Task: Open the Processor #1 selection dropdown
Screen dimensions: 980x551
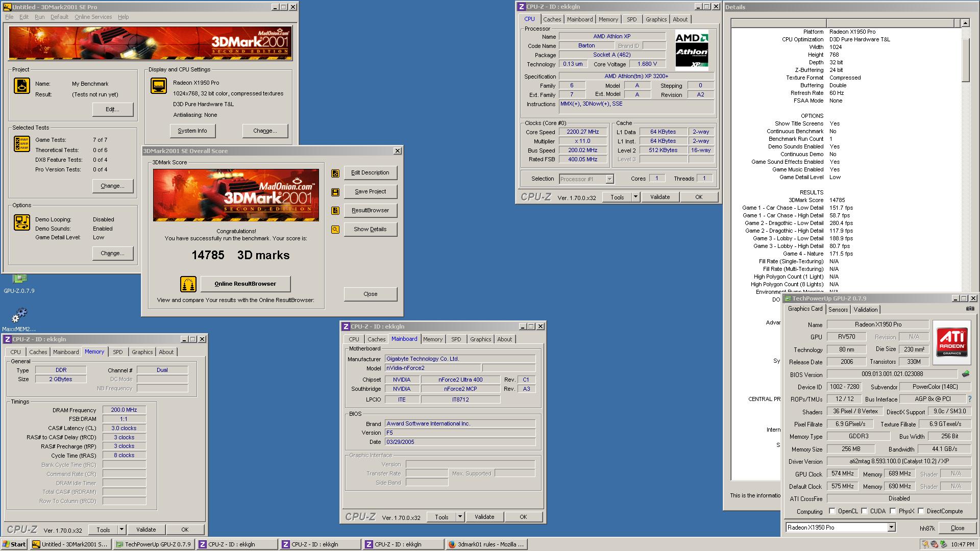Action: coord(609,179)
